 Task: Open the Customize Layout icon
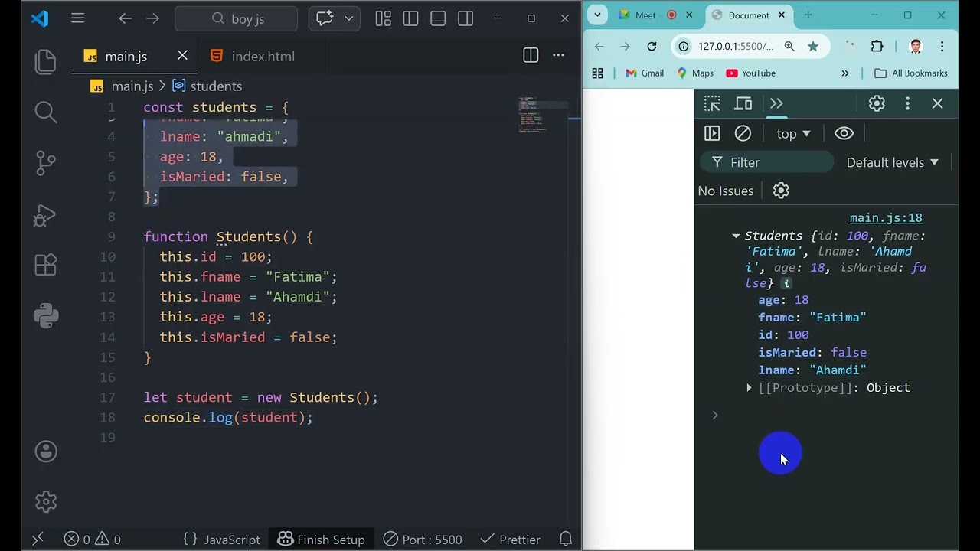coord(384,18)
